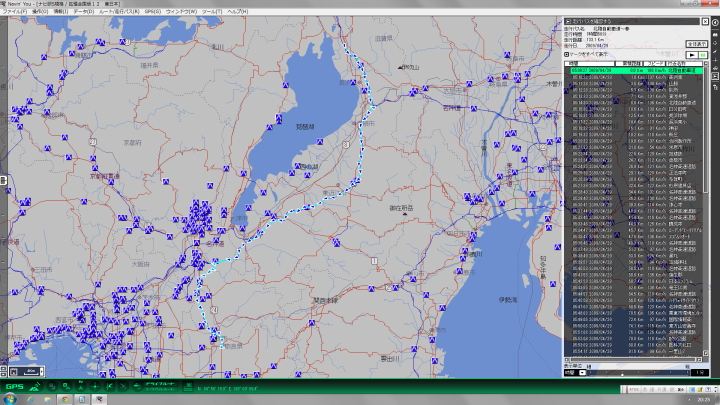This screenshot has height=405, width=720.
Task: Open the ルート/走行パス(R) menu
Action: 119,11
